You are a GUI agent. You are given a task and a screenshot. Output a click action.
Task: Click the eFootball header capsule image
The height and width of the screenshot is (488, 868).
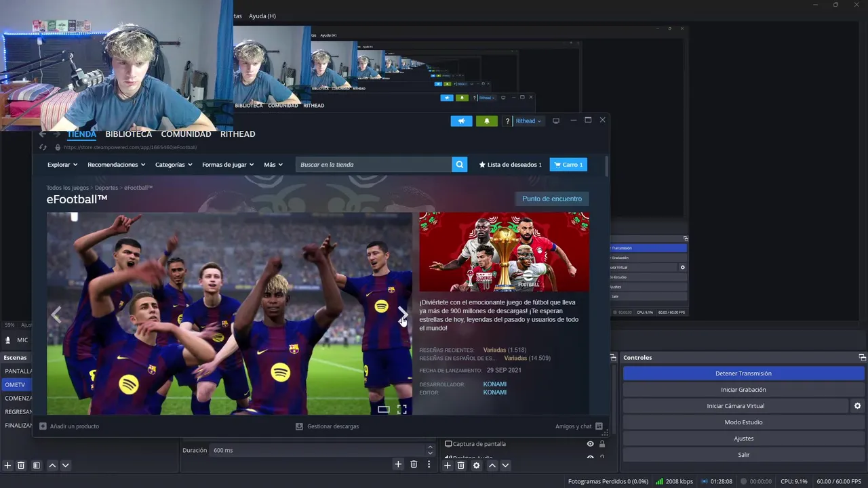tap(504, 252)
